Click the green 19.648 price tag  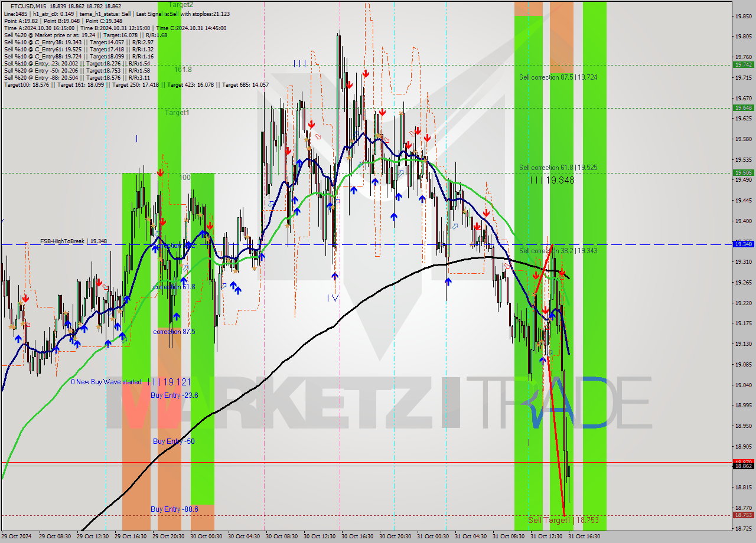[x=743, y=108]
